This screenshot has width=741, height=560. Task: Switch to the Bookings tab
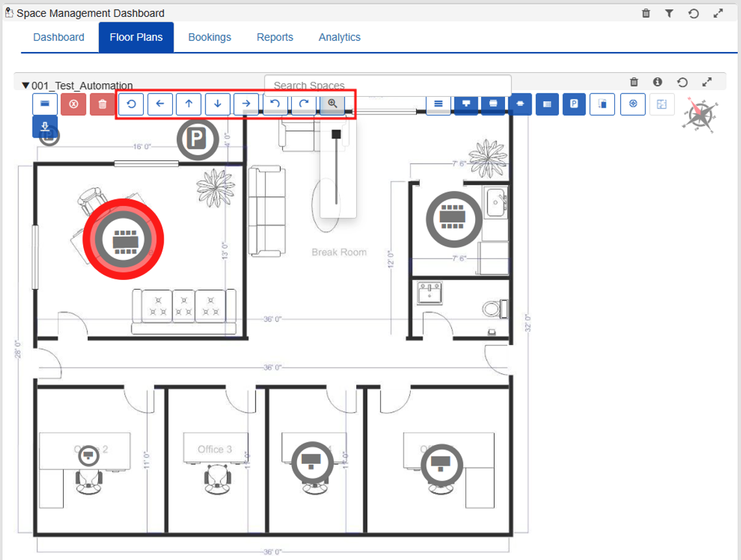pyautogui.click(x=209, y=37)
